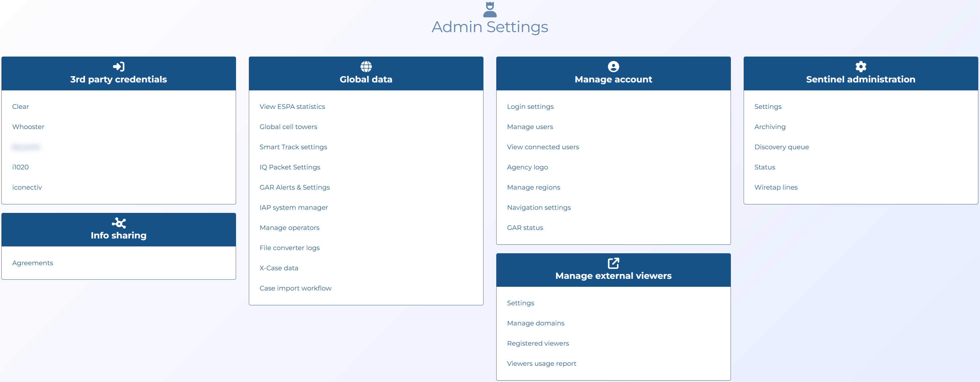View ESPA statistics
This screenshot has width=980, height=382.
click(292, 107)
